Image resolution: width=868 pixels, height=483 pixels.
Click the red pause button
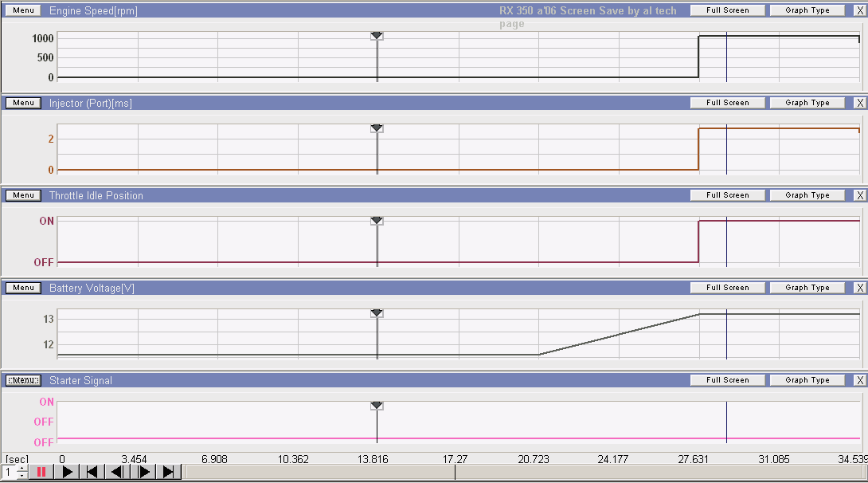pyautogui.click(x=41, y=472)
